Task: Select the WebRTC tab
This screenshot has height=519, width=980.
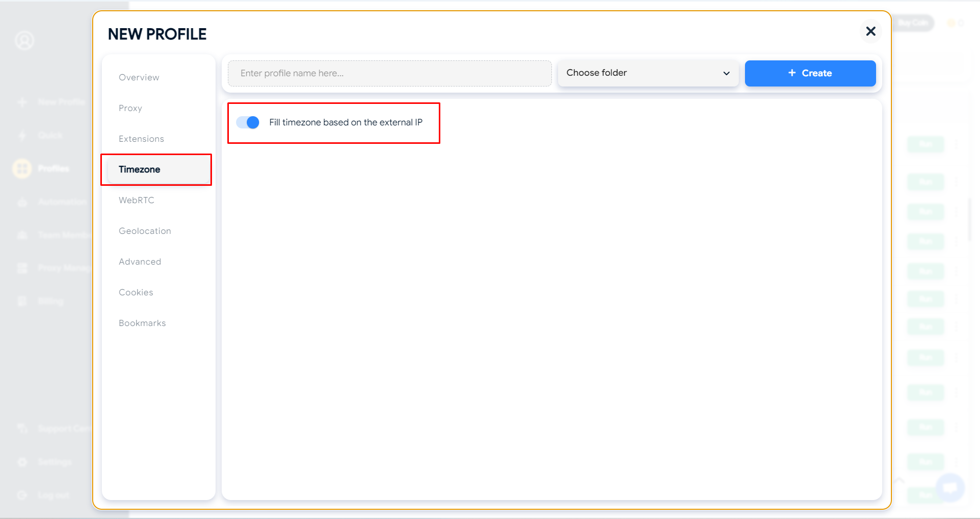Action: (136, 200)
